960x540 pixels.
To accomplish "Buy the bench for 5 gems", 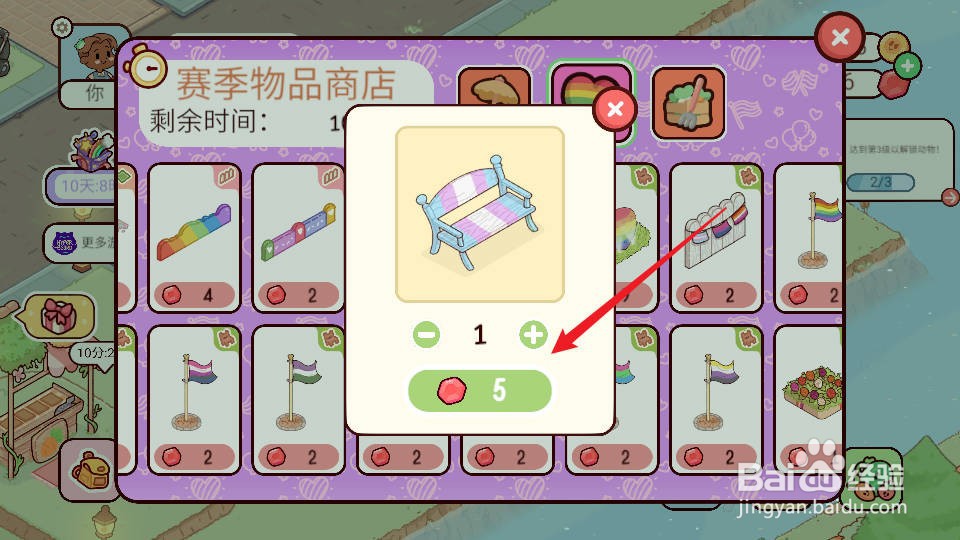I will pyautogui.click(x=479, y=391).
